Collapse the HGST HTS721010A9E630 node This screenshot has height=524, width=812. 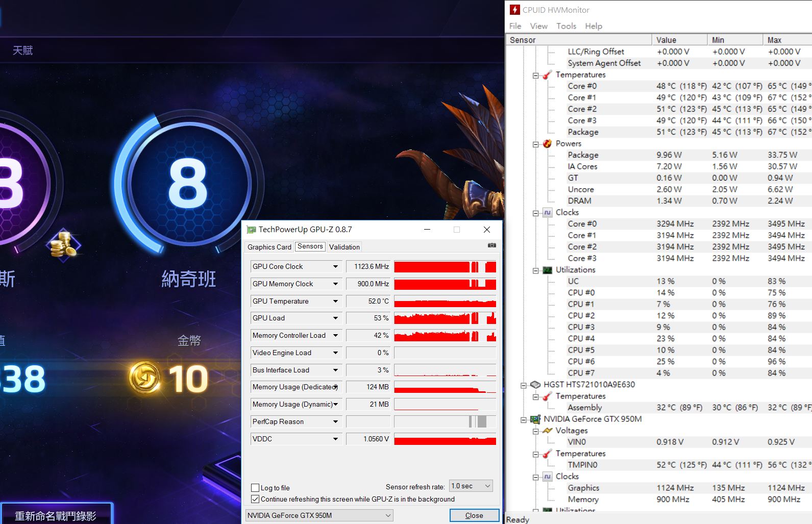tap(524, 385)
